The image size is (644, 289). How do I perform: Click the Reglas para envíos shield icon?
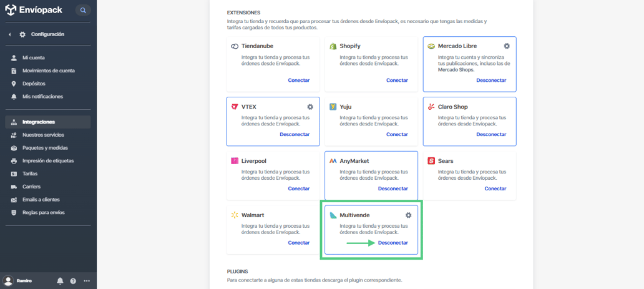(14, 212)
